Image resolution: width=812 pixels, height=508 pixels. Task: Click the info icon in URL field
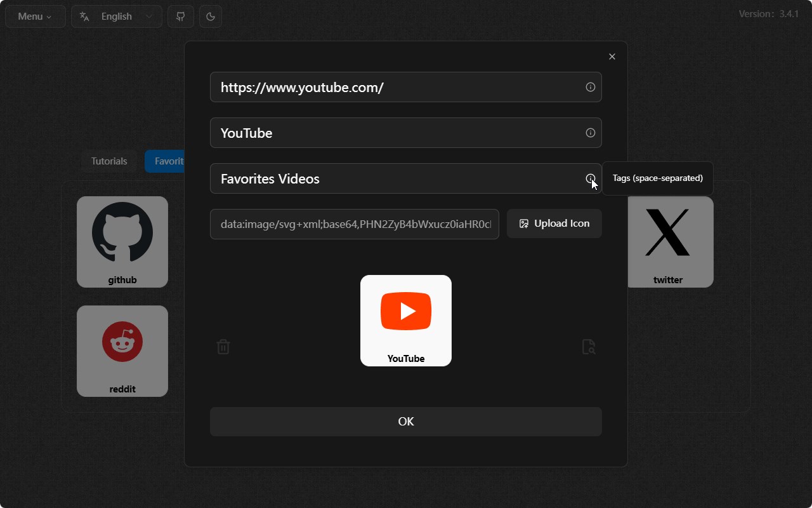(591, 87)
